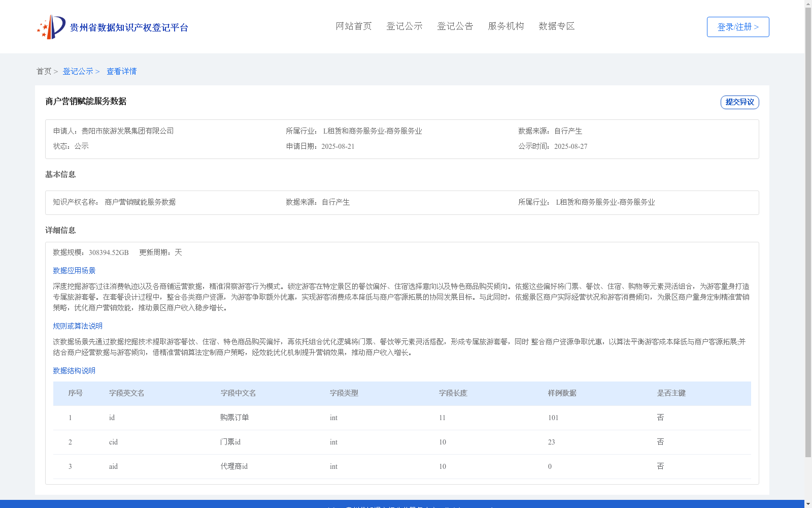This screenshot has width=812, height=508.
Task: Click the scrollbar down arrow
Action: point(808,504)
